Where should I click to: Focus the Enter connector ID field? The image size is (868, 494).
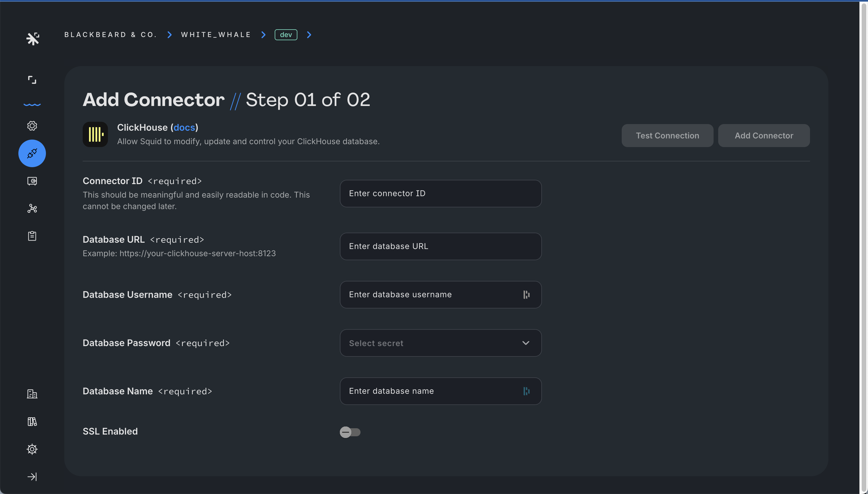pos(440,193)
